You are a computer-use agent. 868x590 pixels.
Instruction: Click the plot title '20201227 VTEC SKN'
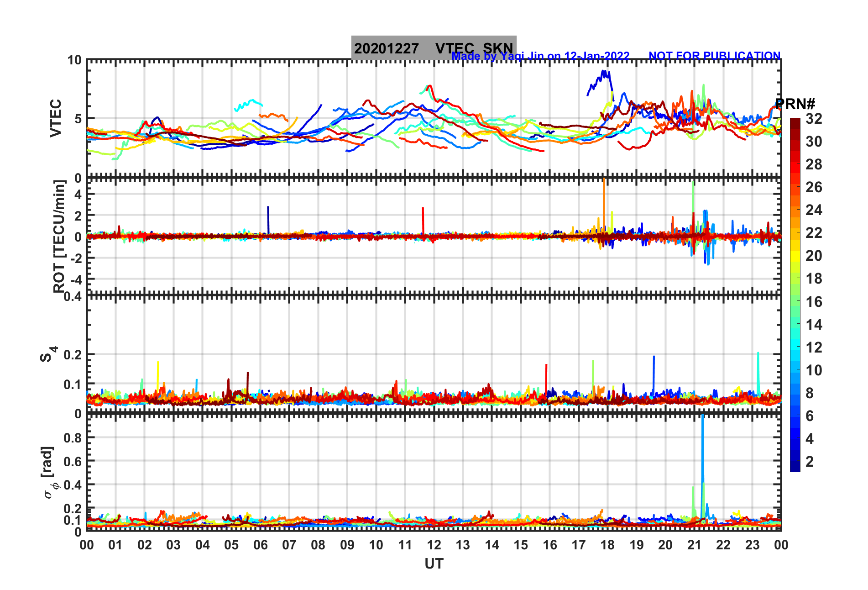coord(434,48)
